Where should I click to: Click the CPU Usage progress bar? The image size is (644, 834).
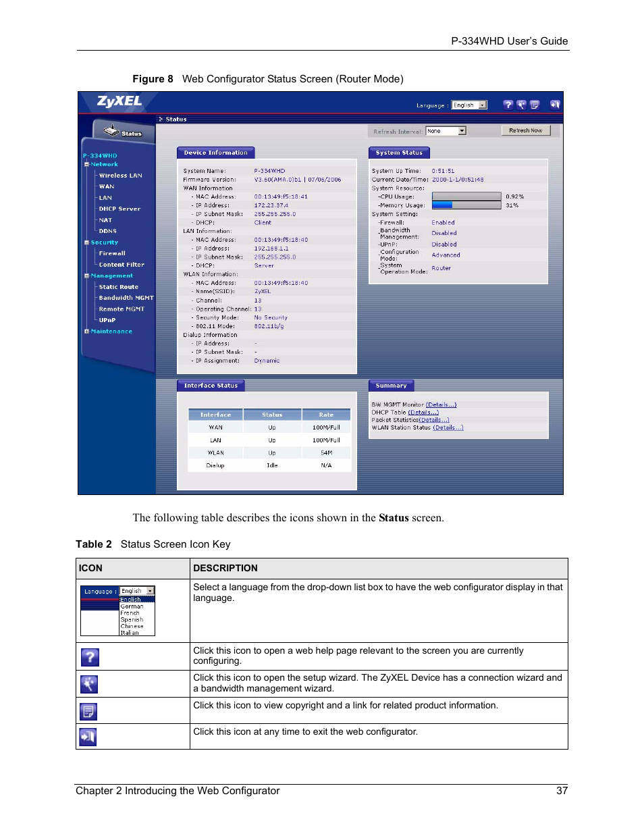pyautogui.click(x=466, y=197)
